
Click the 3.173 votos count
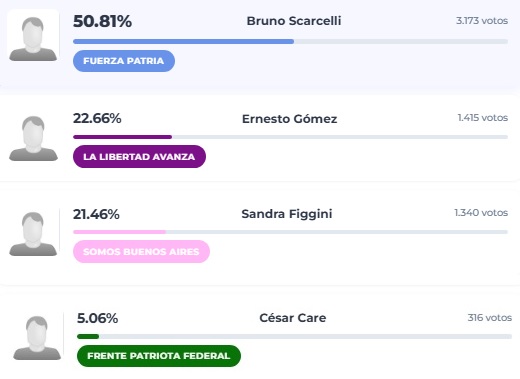click(x=482, y=21)
